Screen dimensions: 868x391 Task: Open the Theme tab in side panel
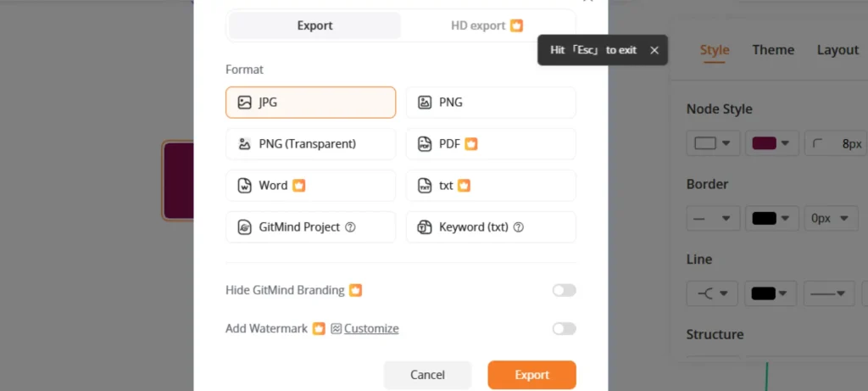pyautogui.click(x=773, y=50)
